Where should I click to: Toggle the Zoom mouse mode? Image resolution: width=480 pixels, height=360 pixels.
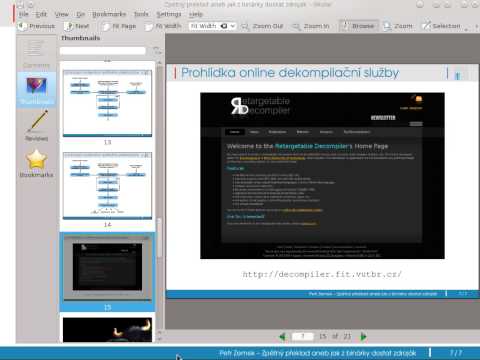click(398, 26)
